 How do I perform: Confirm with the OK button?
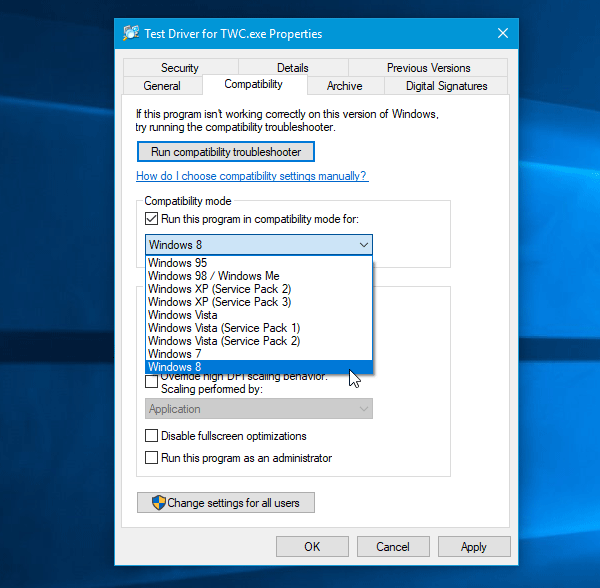312,546
